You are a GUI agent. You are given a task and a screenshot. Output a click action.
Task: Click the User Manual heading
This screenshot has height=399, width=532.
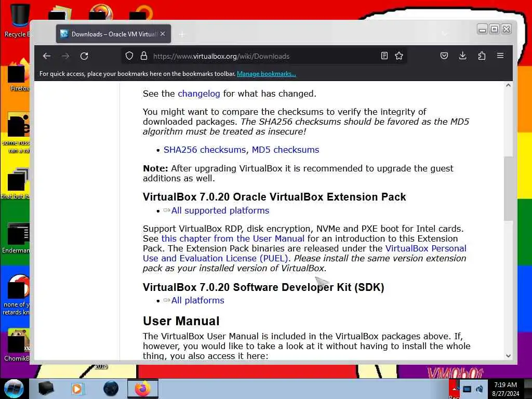click(181, 321)
